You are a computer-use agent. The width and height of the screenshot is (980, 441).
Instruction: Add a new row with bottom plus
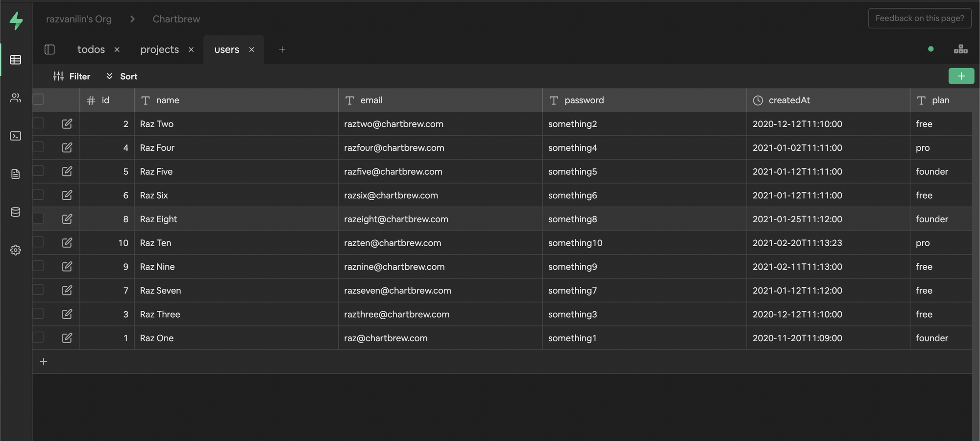click(x=44, y=362)
